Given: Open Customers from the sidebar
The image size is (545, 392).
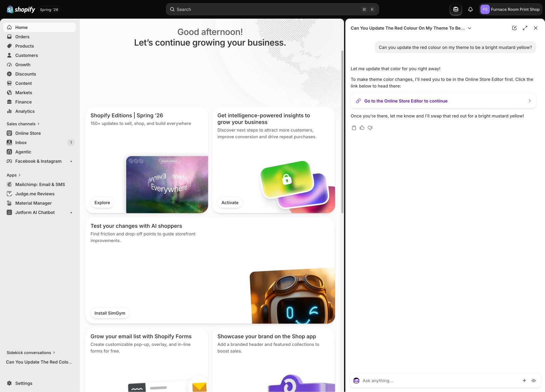Looking at the screenshot, I should click(x=40, y=55).
